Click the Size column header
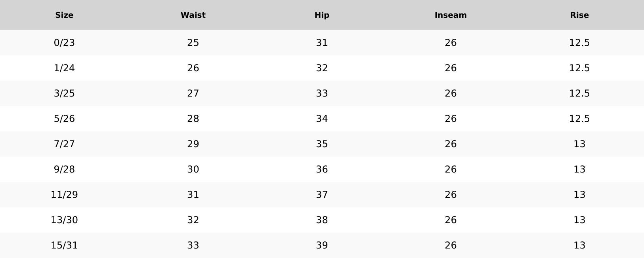This screenshot has height=258, width=644. [64, 15]
